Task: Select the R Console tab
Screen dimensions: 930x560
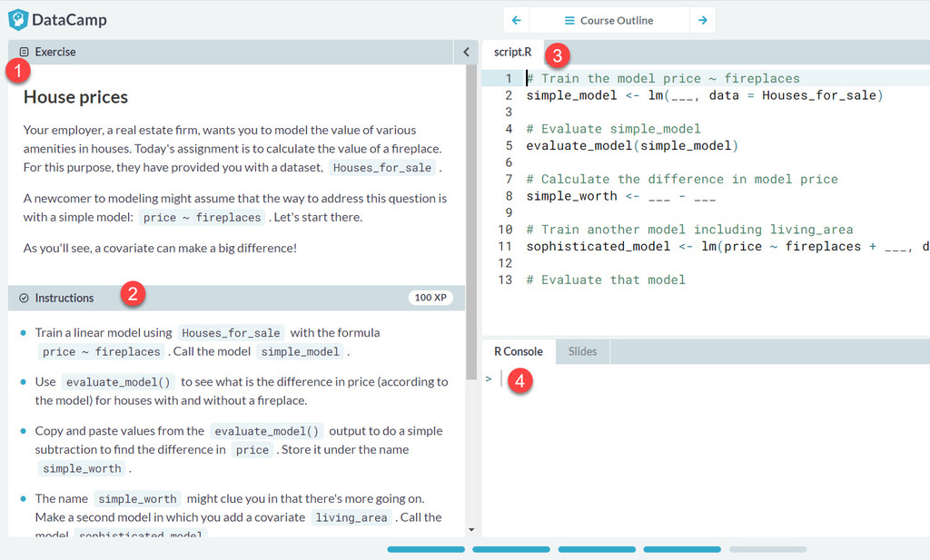Action: tap(518, 351)
